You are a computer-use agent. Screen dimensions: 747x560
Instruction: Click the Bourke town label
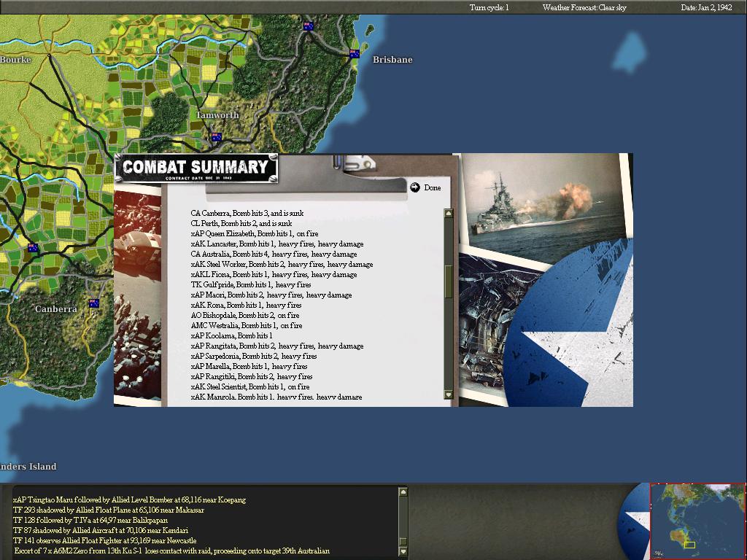pos(16,60)
